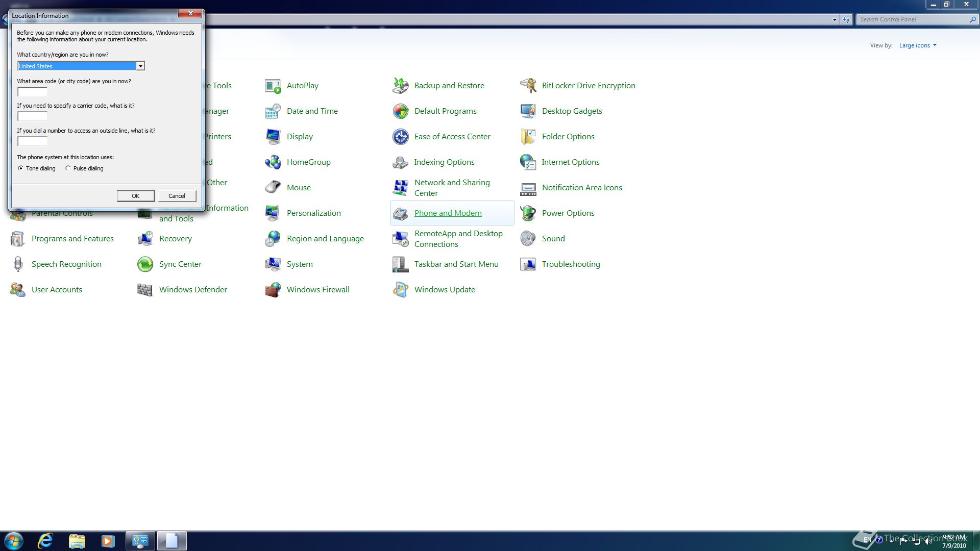Screen dimensions: 980x551
Task: Click the Windows Update icon
Action: pos(400,290)
